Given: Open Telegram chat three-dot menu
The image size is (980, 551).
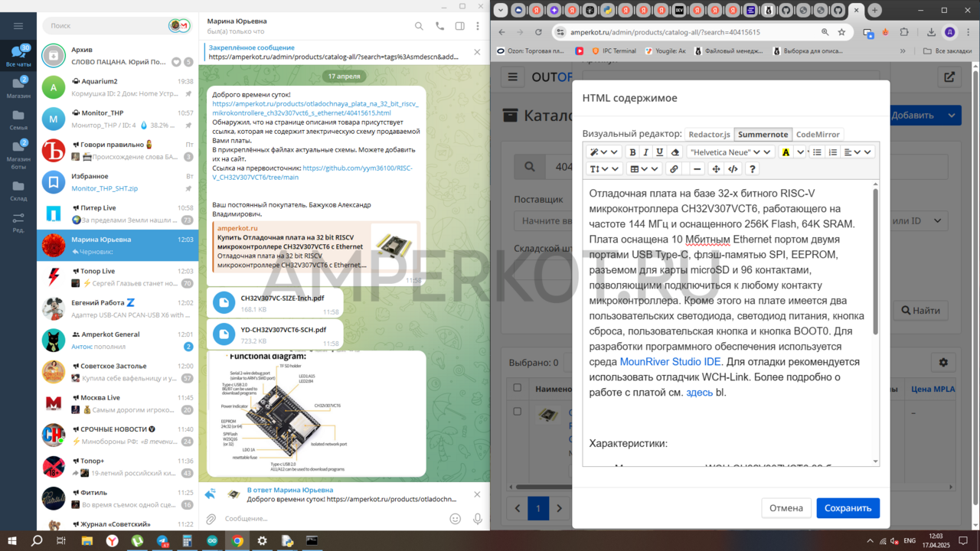Looking at the screenshot, I should (478, 26).
